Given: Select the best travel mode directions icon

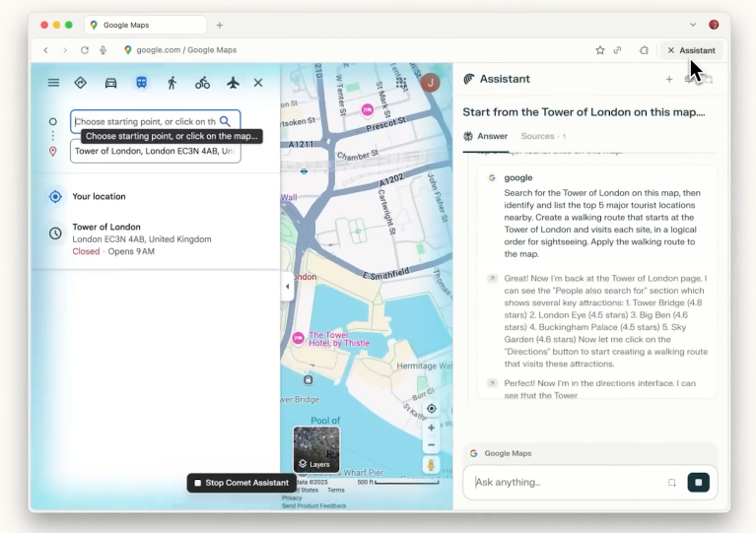Looking at the screenshot, I should pyautogui.click(x=81, y=83).
